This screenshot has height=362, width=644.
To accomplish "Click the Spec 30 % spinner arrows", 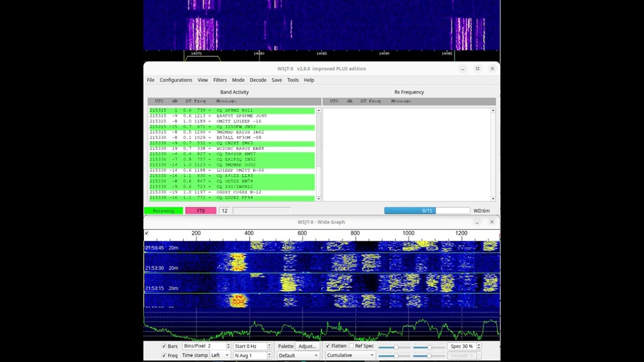I will pyautogui.click(x=478, y=346).
